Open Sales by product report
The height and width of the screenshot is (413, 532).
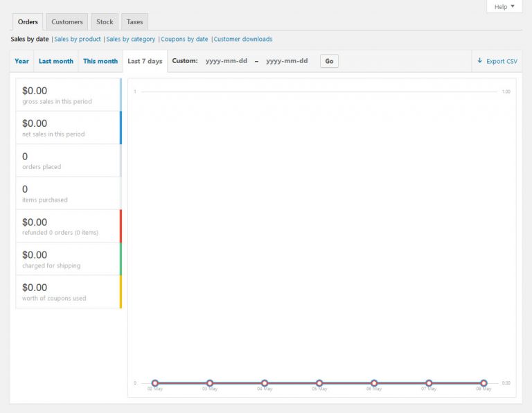78,39
